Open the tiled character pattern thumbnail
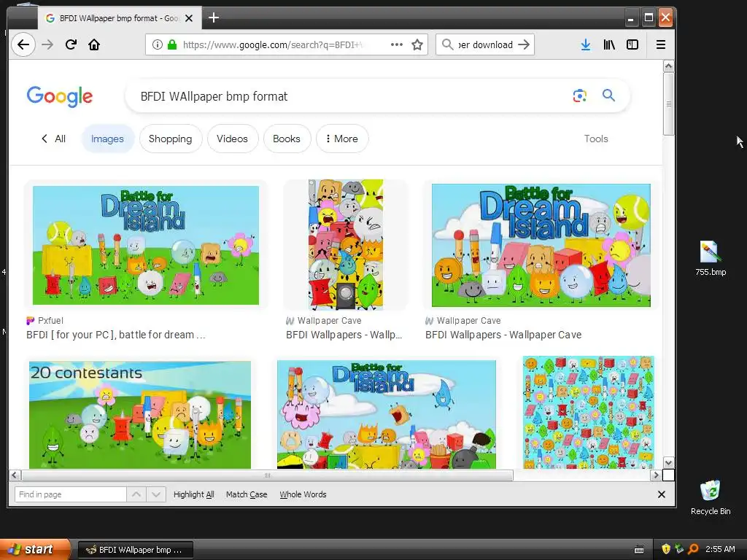The height and width of the screenshot is (560, 747). [x=589, y=413]
